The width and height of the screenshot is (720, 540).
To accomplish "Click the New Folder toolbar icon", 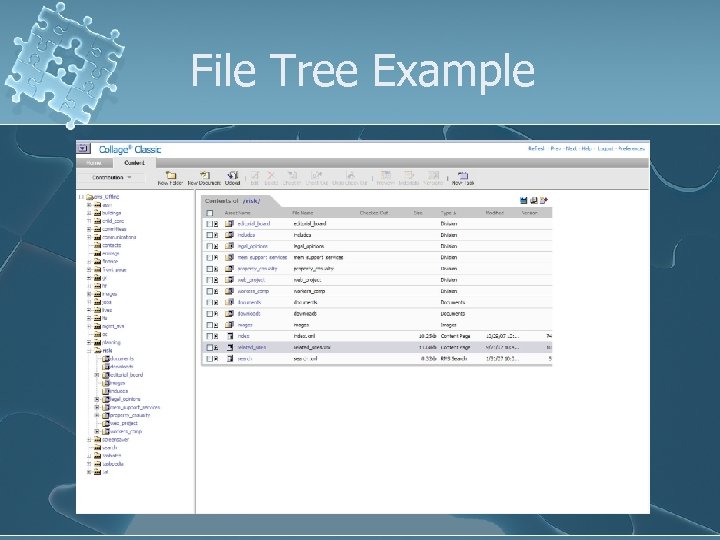I will point(171,175).
